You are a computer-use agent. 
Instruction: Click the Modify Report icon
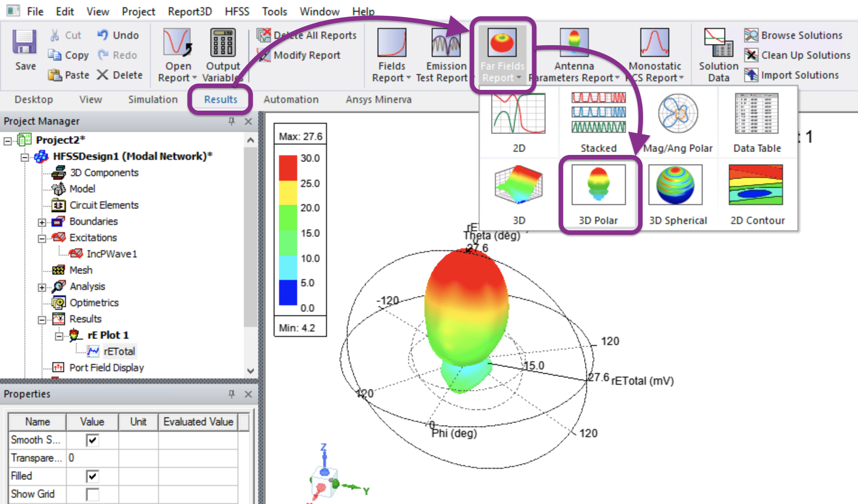pos(264,55)
